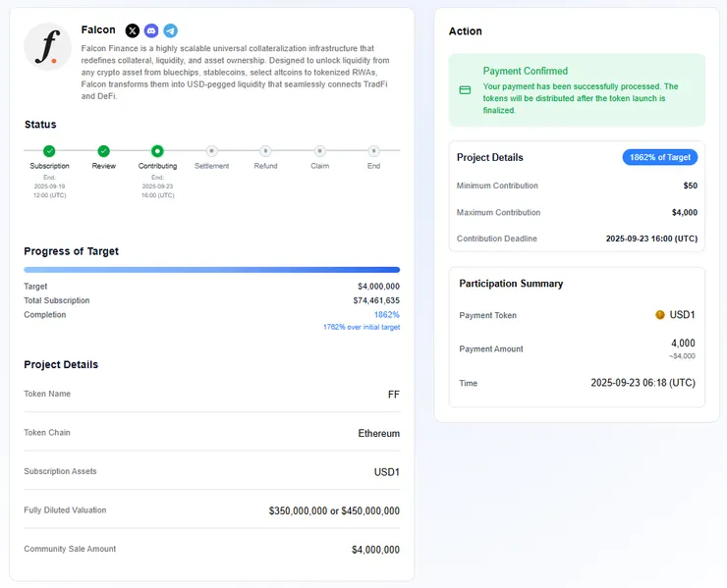This screenshot has width=727, height=588.
Task: Click the USD1 coin icon
Action: [660, 315]
